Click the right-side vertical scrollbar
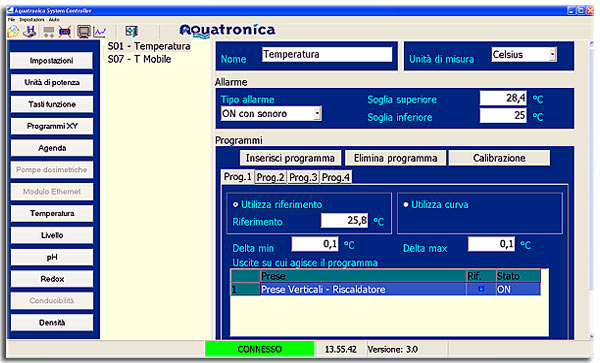The width and height of the screenshot is (600, 363). (592, 190)
